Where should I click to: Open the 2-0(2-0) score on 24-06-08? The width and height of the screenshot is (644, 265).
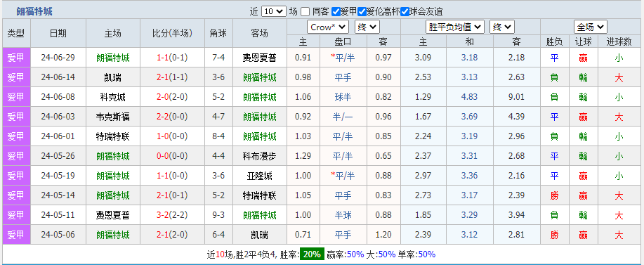pyautogui.click(x=172, y=97)
